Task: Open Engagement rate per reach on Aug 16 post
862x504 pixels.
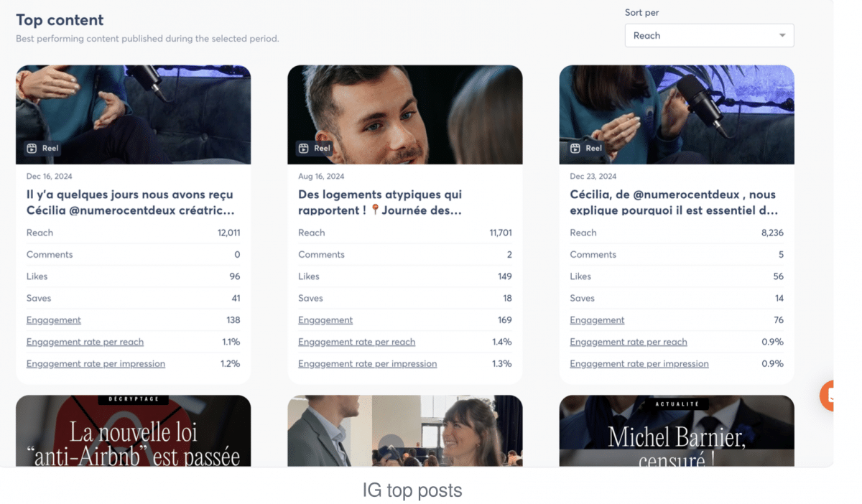Action: pos(356,342)
